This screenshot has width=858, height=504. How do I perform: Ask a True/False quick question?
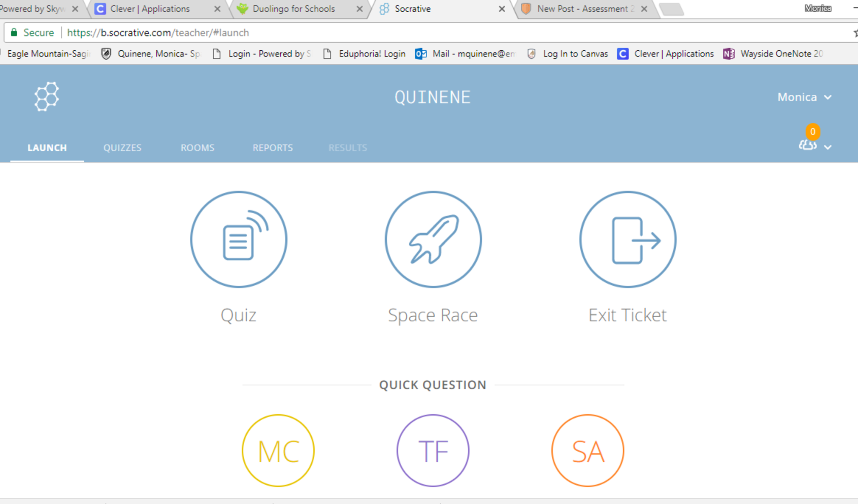pos(433,450)
